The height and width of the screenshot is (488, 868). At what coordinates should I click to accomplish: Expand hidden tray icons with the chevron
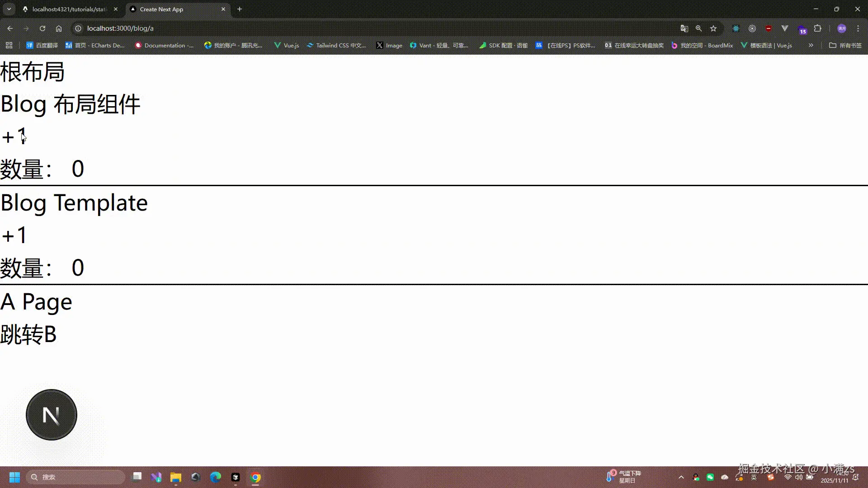click(x=681, y=478)
